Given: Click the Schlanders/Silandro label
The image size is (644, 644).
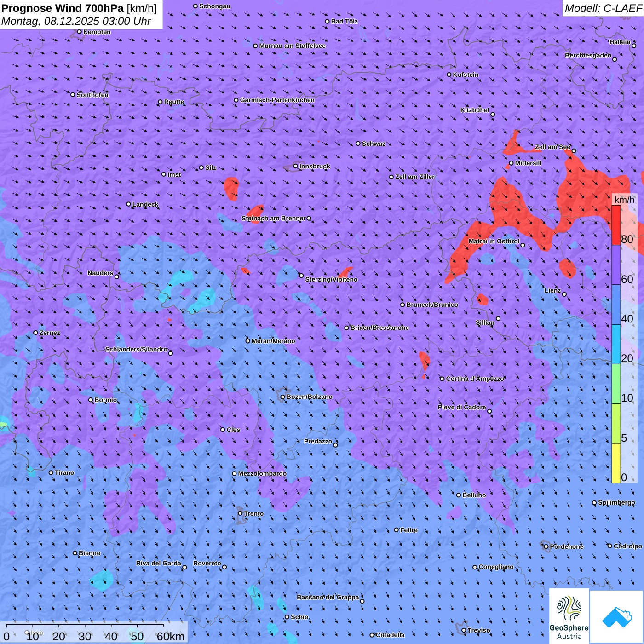Looking at the screenshot, I should (x=136, y=349).
